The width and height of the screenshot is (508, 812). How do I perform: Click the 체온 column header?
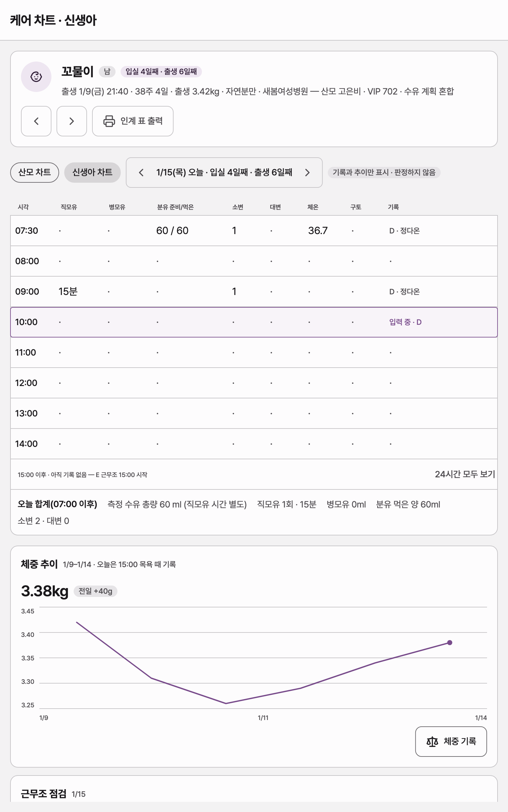(x=313, y=207)
